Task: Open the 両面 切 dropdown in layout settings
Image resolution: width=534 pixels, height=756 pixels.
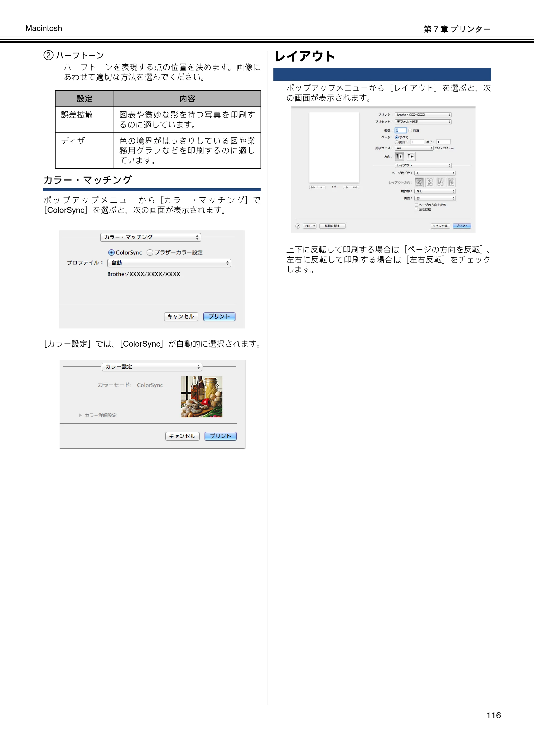Action: pos(435,198)
